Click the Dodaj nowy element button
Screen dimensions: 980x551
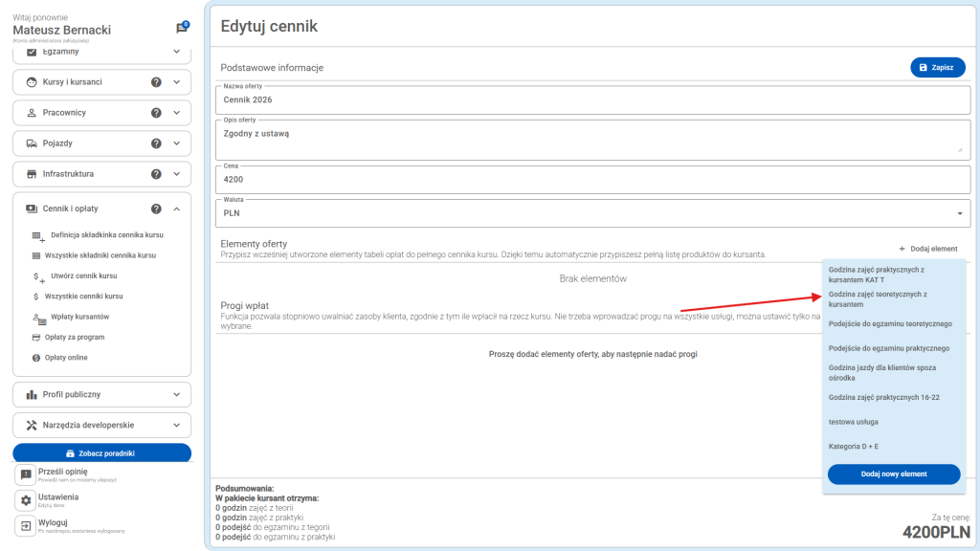893,474
